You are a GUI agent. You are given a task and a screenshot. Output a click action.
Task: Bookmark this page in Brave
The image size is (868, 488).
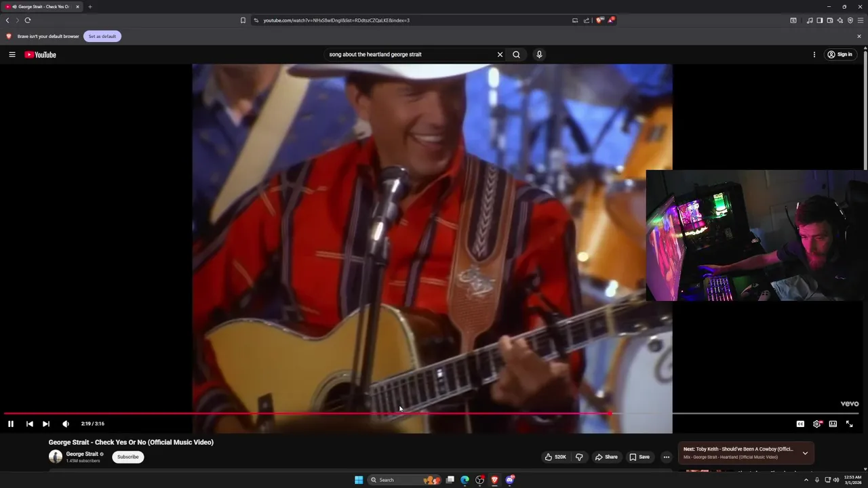(243, 20)
